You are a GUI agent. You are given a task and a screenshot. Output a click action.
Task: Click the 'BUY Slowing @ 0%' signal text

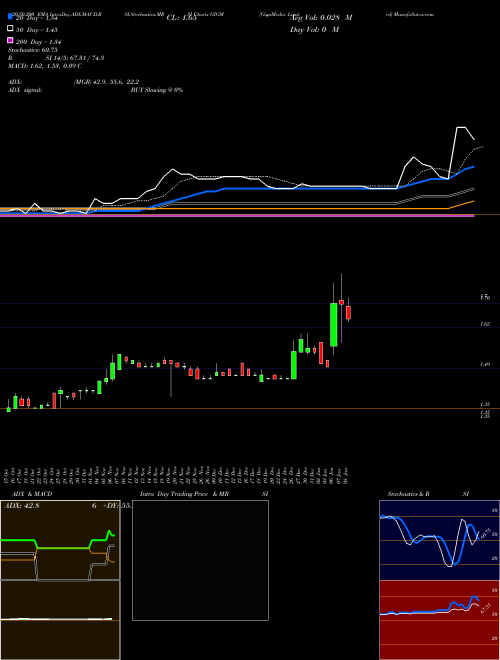click(x=157, y=90)
